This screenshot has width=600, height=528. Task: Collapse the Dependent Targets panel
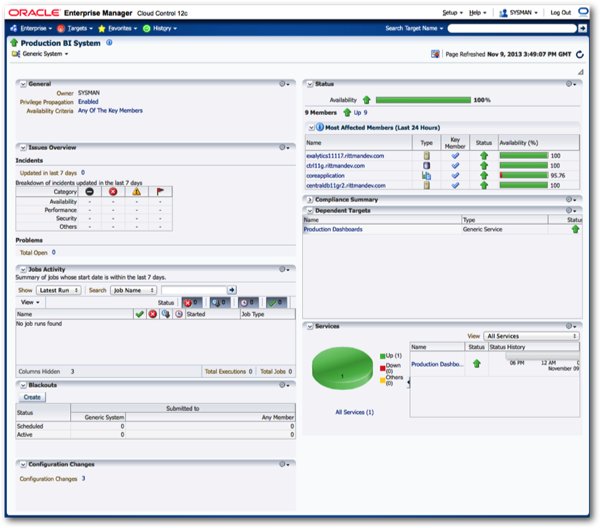pyautogui.click(x=310, y=211)
